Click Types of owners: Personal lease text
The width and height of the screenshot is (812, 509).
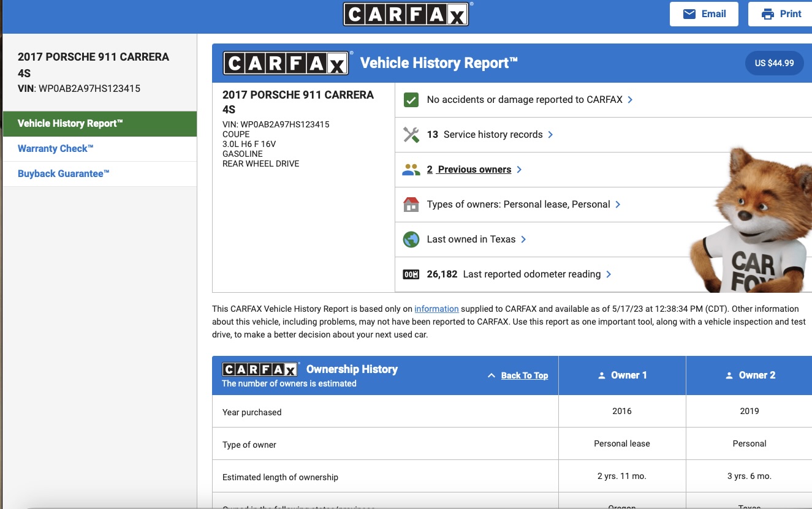click(x=518, y=205)
